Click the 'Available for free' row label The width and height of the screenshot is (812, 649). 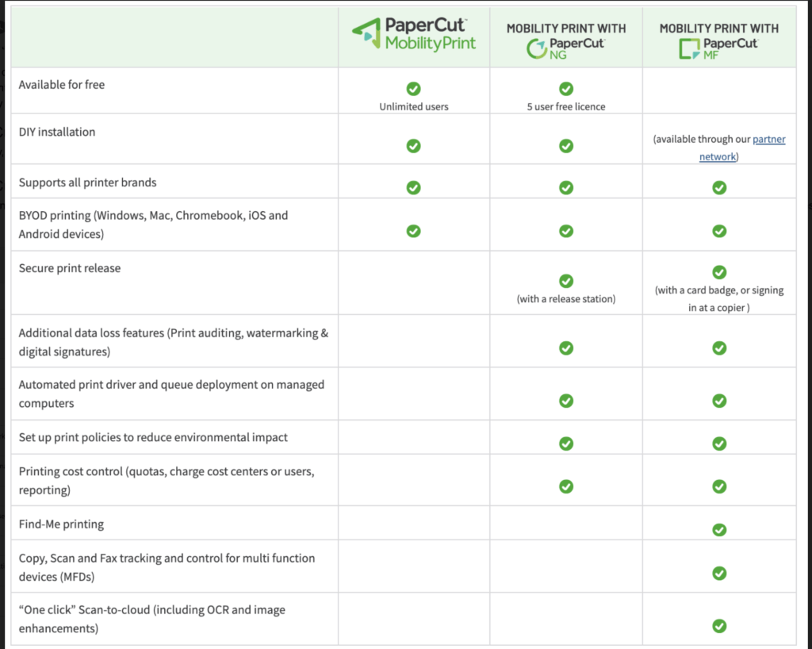[62, 84]
